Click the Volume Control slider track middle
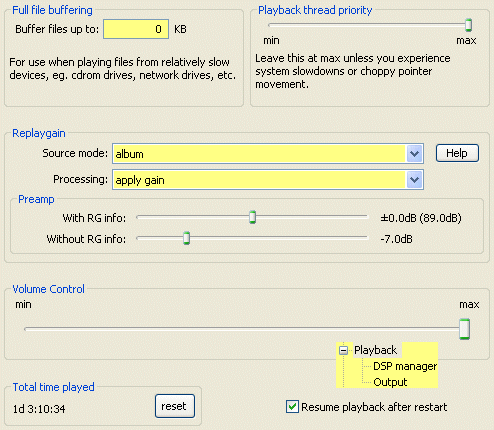This screenshot has width=494, height=430. coord(245,329)
